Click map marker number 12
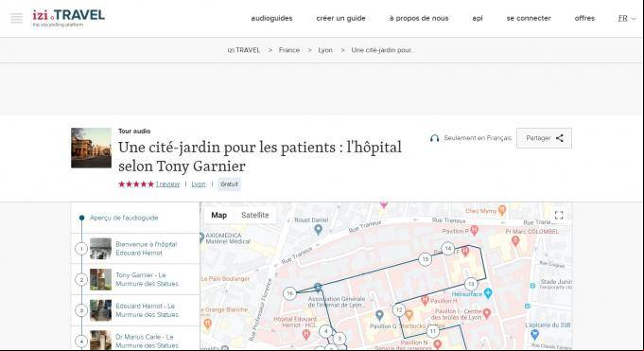This screenshot has height=351, width=644. point(399,310)
